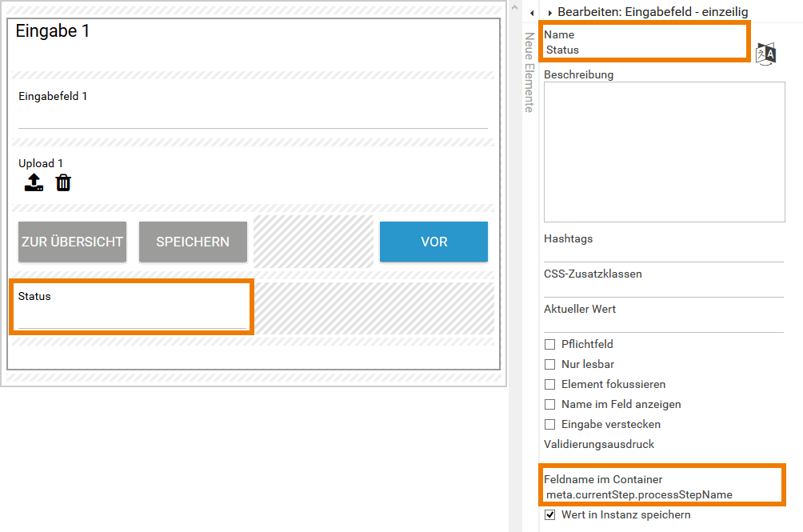803x532 pixels.
Task: Focus the Hashtags input field
Action: (664, 253)
